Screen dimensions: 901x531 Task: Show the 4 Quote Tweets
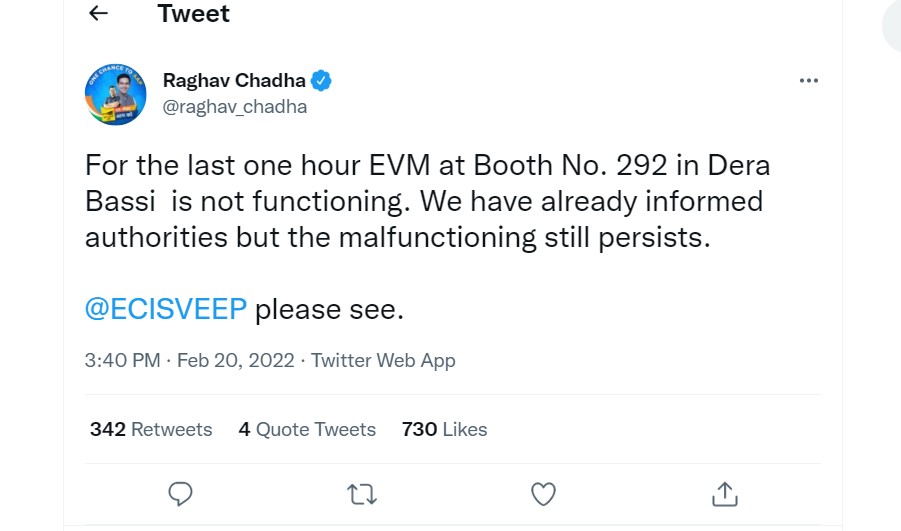point(307,429)
